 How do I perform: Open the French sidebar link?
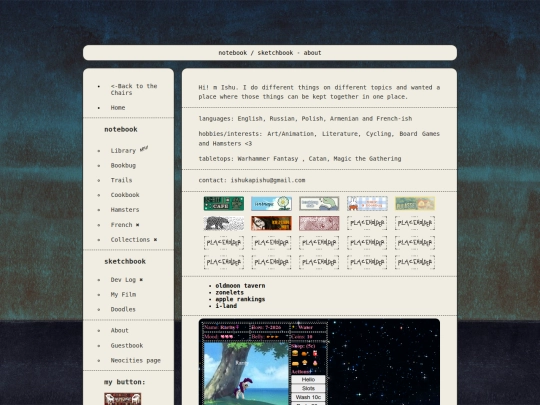click(x=122, y=225)
